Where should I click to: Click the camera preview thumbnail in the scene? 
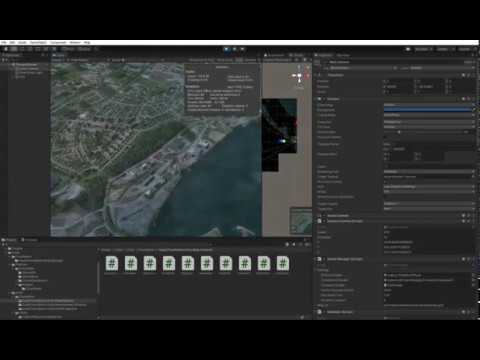pos(301,220)
